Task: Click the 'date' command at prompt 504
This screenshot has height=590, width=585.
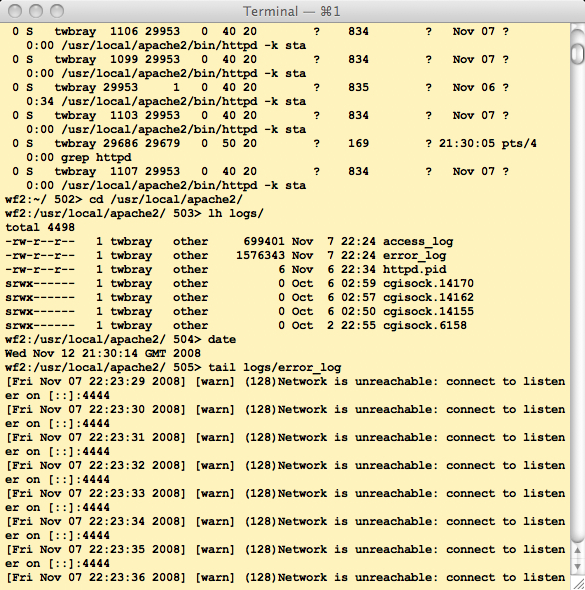Action: [x=222, y=339]
